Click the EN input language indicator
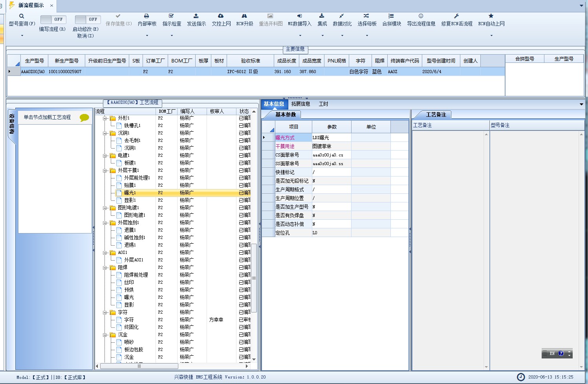Screen dimensions: 588x384 point(552,353)
